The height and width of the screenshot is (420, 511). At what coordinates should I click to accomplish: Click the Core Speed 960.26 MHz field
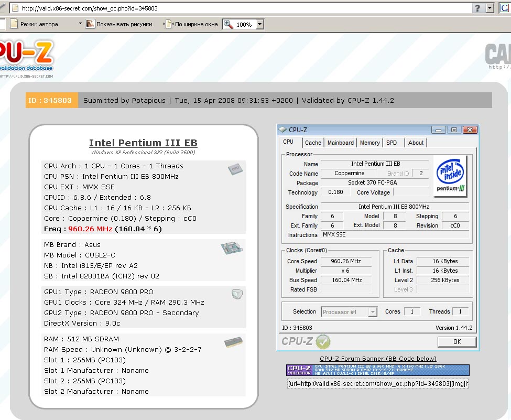click(346, 261)
